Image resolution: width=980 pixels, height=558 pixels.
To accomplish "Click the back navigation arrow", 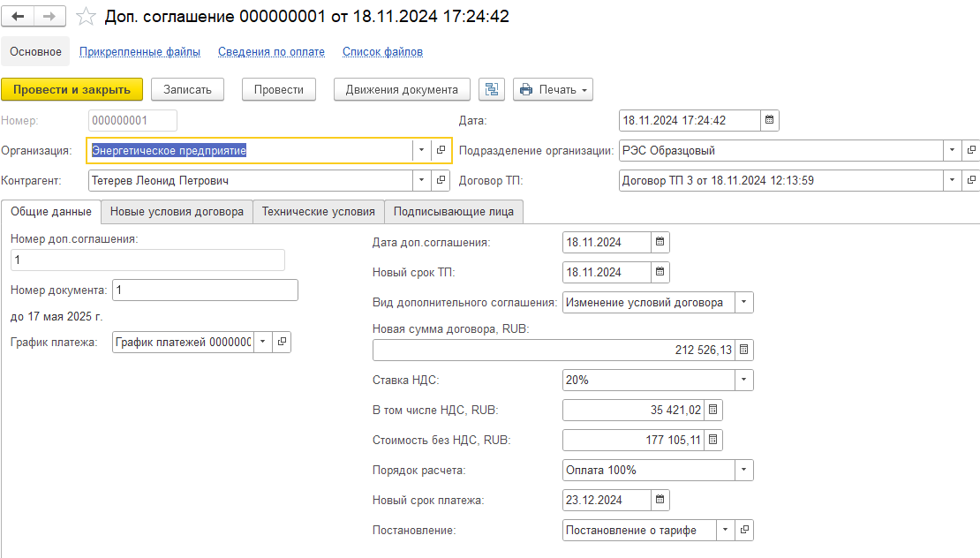I will click(x=19, y=17).
